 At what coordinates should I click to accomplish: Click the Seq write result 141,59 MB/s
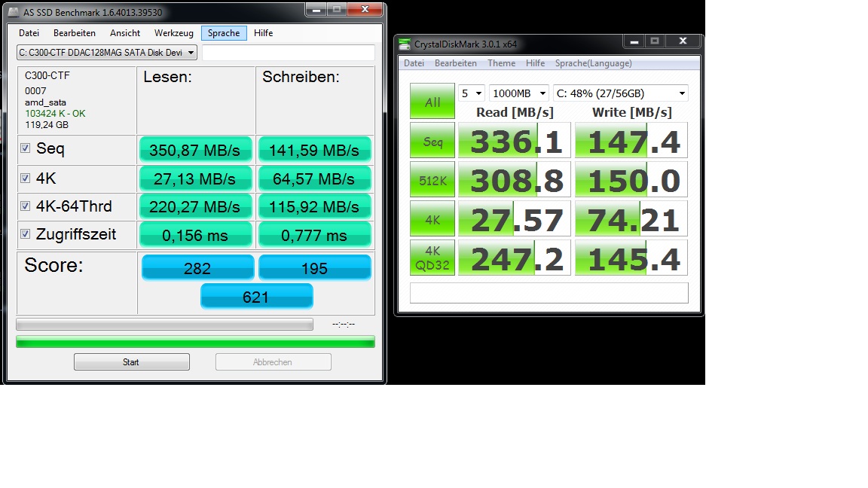click(x=314, y=150)
